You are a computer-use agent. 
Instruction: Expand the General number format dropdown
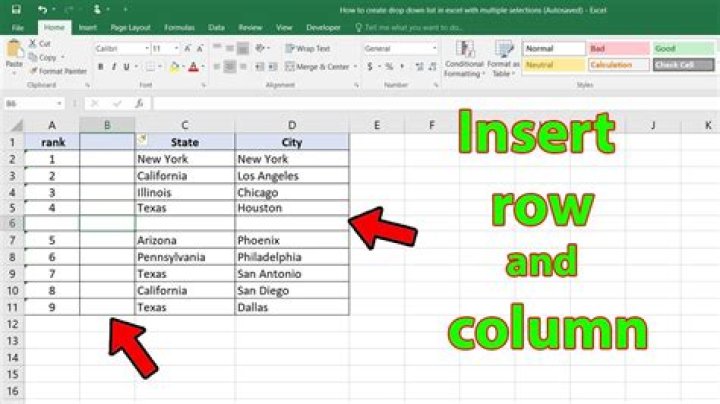click(x=432, y=48)
